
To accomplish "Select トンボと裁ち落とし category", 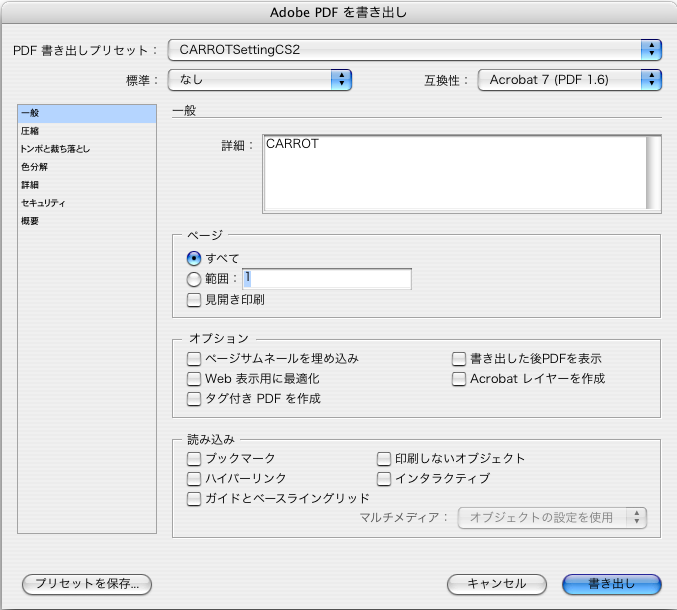I will pos(87,149).
